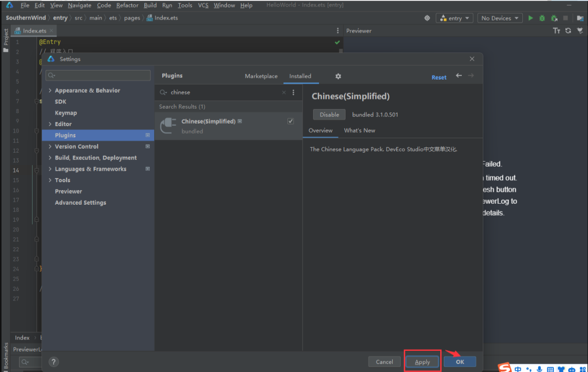Open the Refactor menu
This screenshot has width=588, height=372.
(127, 5)
